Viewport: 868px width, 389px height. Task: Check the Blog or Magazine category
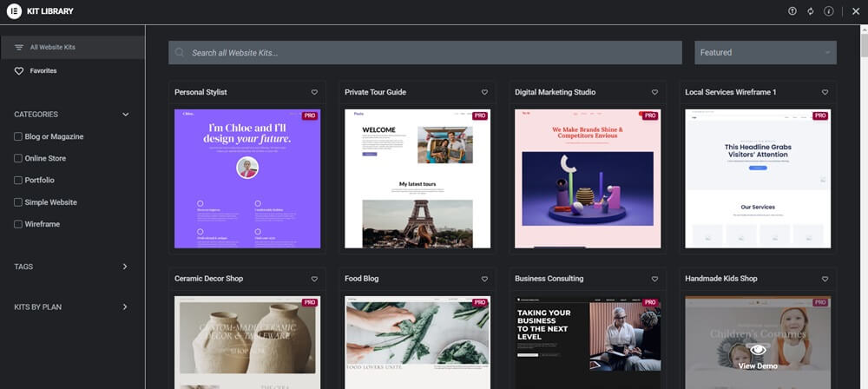coord(19,136)
